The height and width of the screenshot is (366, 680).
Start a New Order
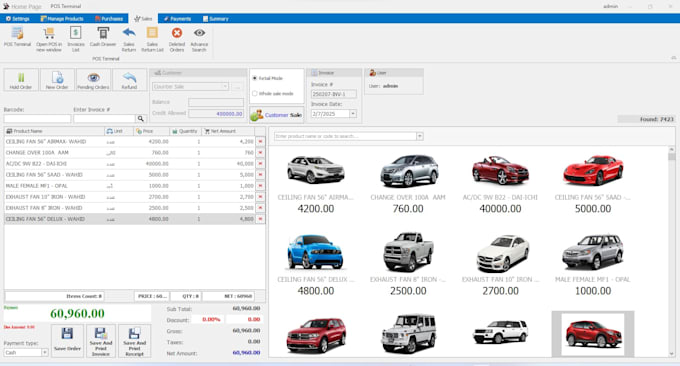pyautogui.click(x=57, y=80)
